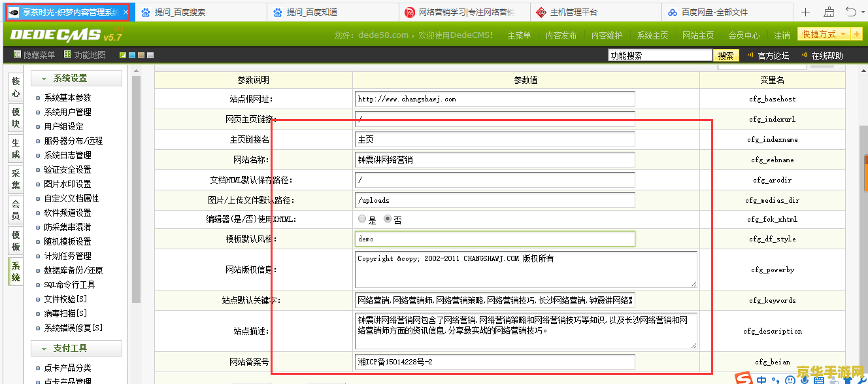Click icon on 主机管理平台 tab
This screenshot has width=868, height=384.
[541, 12]
